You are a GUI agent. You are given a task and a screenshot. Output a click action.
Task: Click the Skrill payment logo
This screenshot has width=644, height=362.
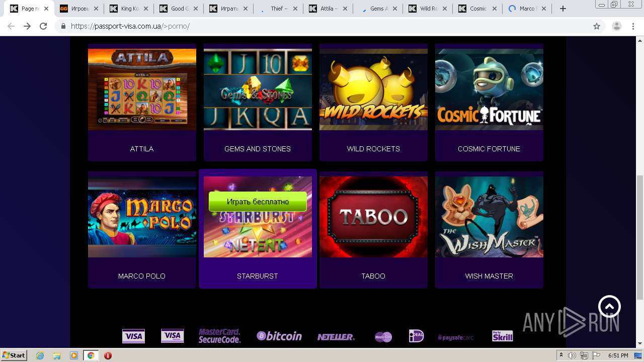pyautogui.click(x=502, y=336)
